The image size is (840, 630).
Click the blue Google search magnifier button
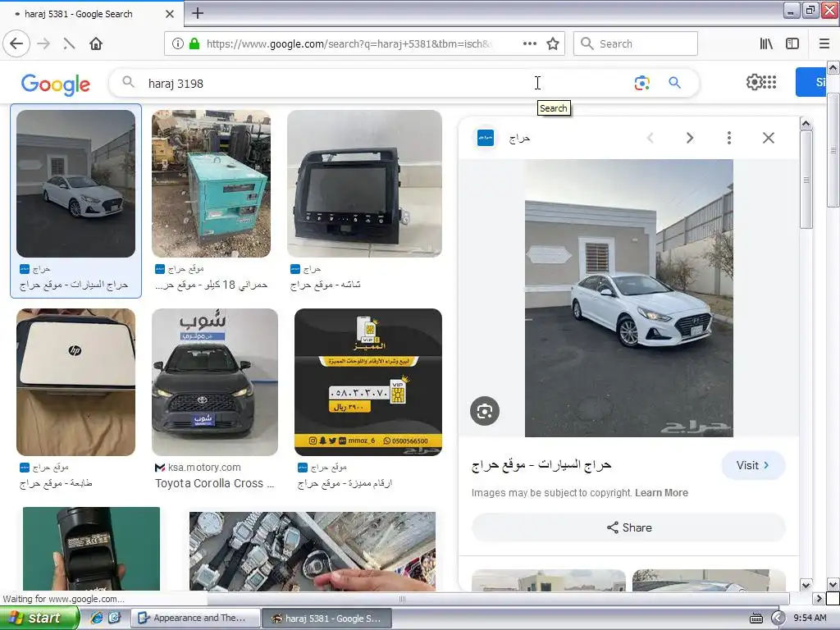[x=675, y=83]
